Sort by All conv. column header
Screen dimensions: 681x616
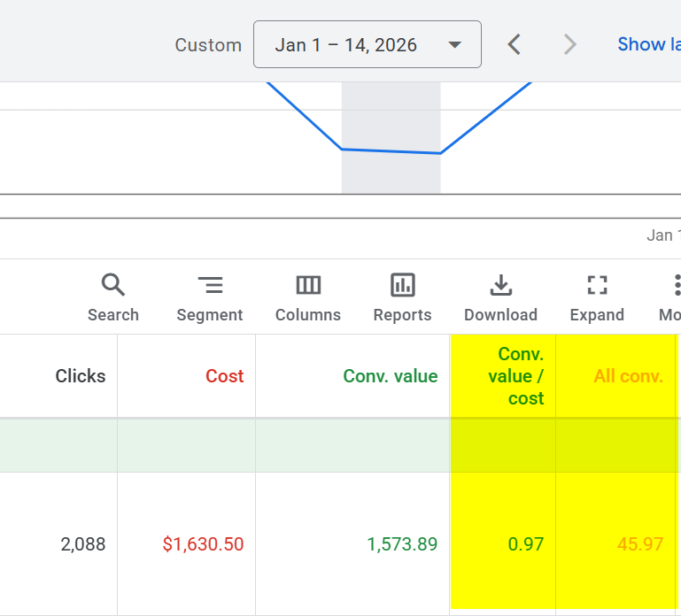pos(629,376)
